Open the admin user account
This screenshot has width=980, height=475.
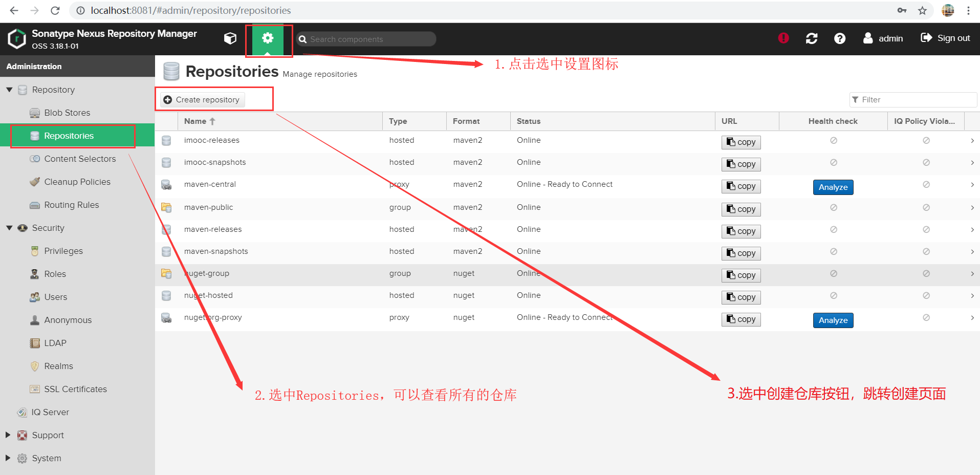(883, 38)
